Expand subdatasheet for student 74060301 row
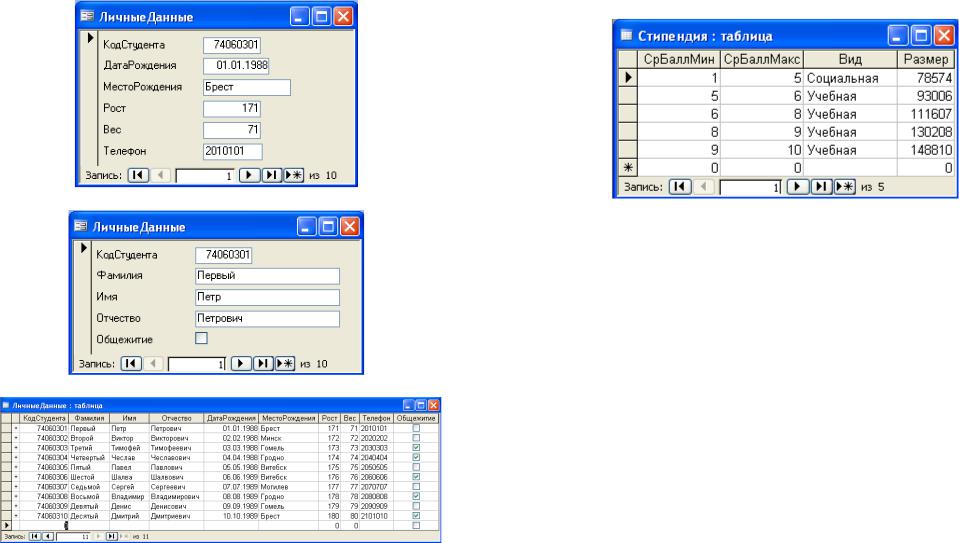 point(15,427)
